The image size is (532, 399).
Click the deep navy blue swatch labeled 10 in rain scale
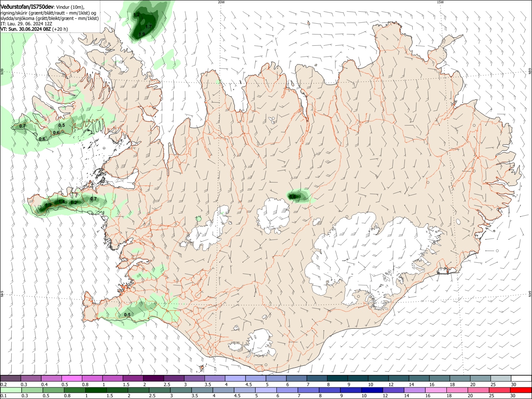pos(372,390)
